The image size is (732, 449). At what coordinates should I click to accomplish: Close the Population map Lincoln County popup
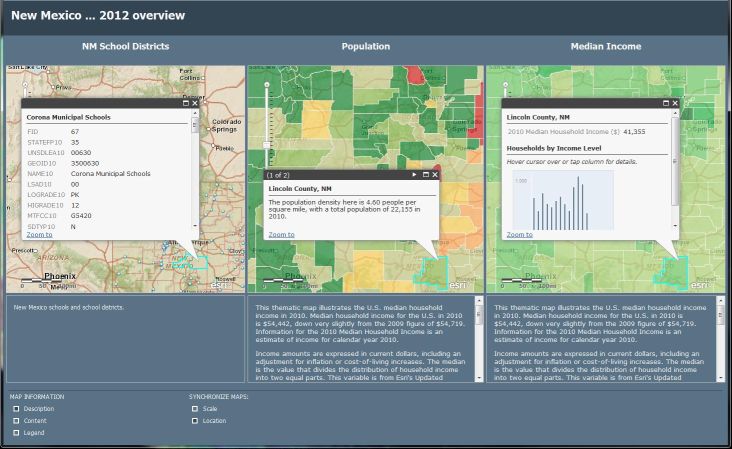(x=435, y=175)
